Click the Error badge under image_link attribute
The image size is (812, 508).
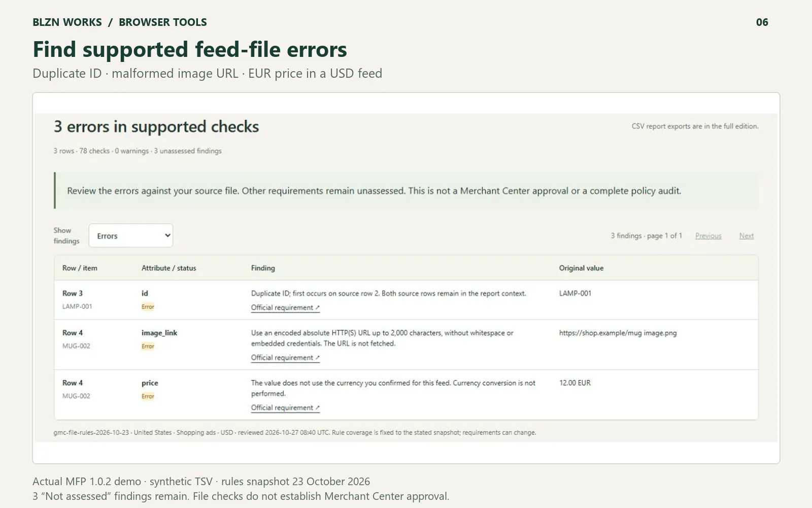coord(148,346)
